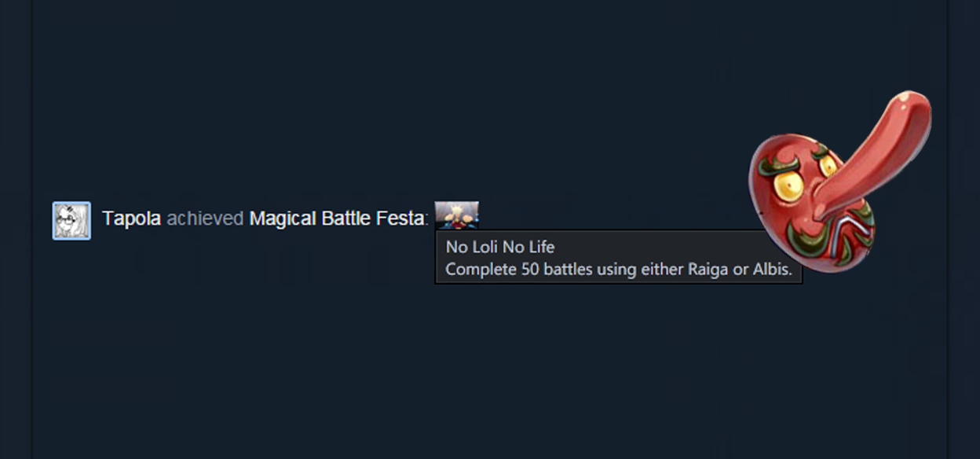This screenshot has width=980, height=459.
Task: Open the Tapola username link
Action: [x=131, y=219]
